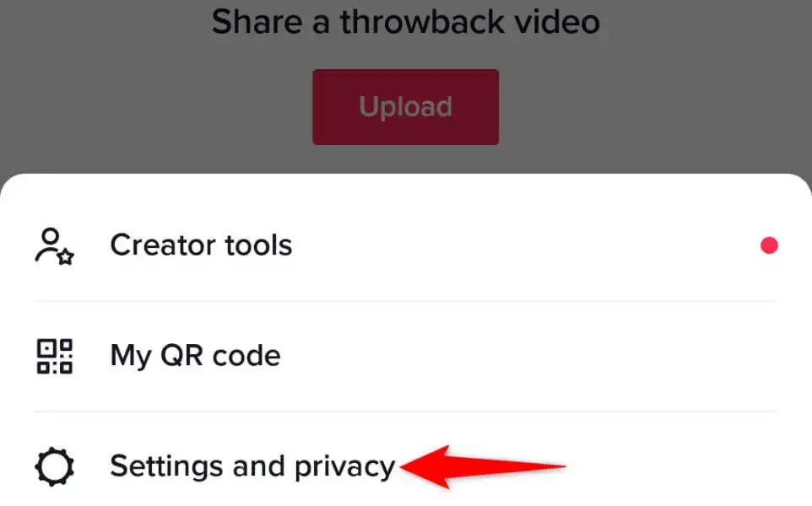Tap the divider line below Creator tools
Image resolution: width=812 pixels, height=506 pixels.
(x=405, y=300)
